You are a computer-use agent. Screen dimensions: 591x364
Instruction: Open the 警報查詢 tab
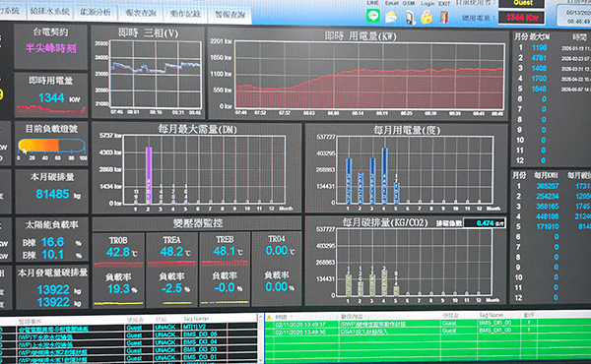(230, 15)
